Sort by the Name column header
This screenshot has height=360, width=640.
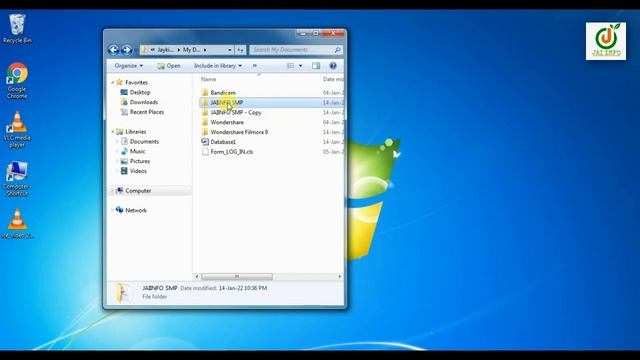pyautogui.click(x=209, y=79)
